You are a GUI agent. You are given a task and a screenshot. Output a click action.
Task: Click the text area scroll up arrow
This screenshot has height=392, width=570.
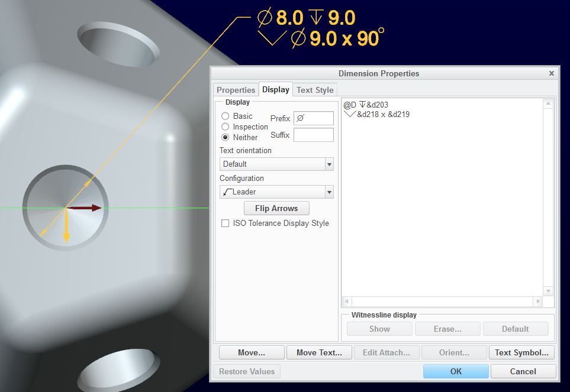point(548,104)
